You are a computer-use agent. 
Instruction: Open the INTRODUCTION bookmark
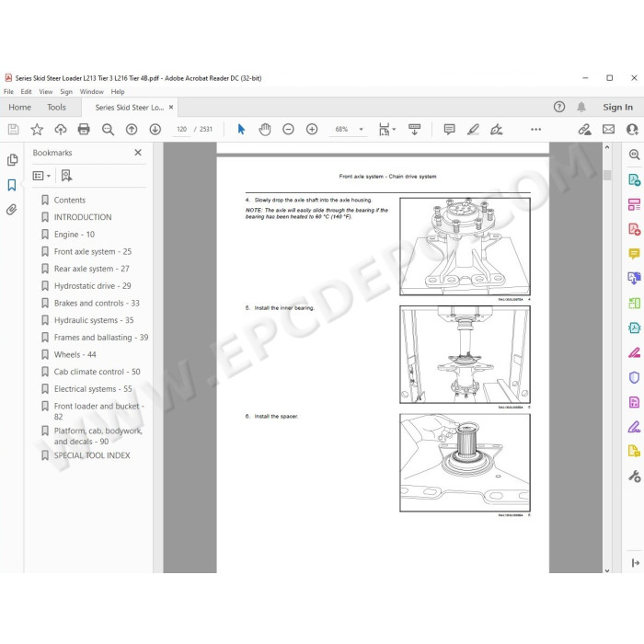pyautogui.click(x=83, y=217)
